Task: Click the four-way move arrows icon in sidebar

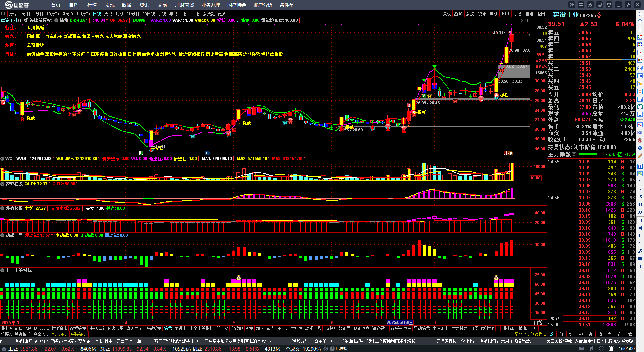Action: pyautogui.click(x=640, y=148)
